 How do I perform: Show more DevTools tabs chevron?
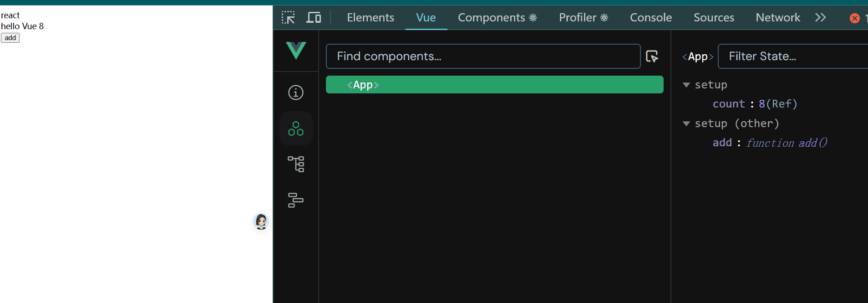click(x=820, y=18)
